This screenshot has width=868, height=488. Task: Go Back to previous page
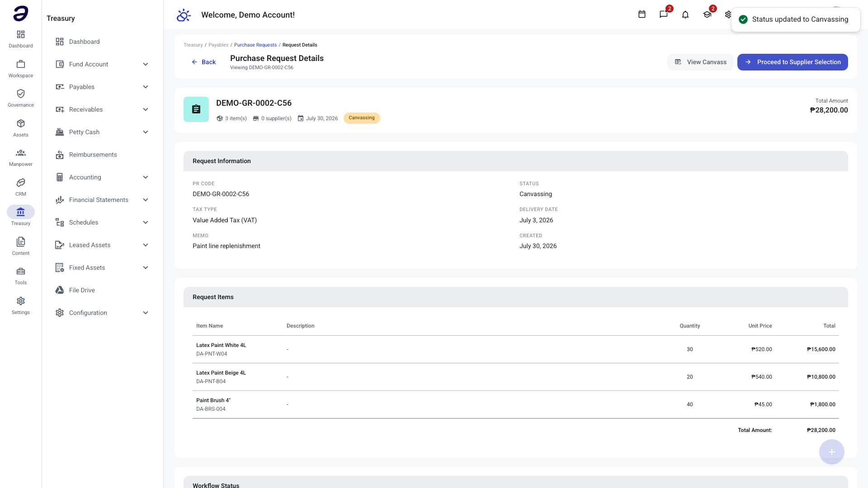coord(203,62)
